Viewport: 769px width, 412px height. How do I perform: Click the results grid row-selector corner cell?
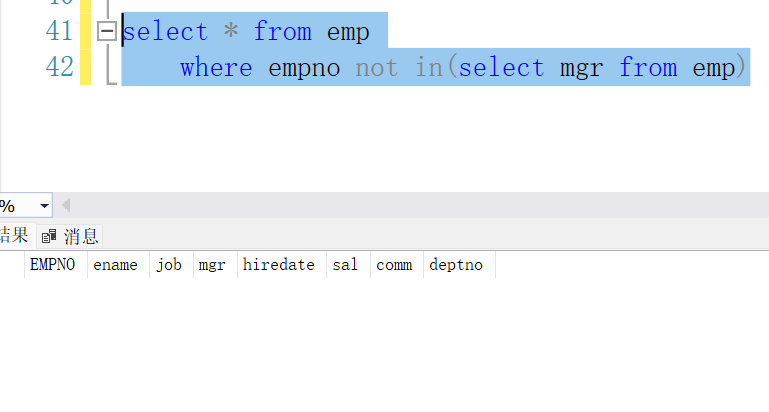(x=12, y=265)
